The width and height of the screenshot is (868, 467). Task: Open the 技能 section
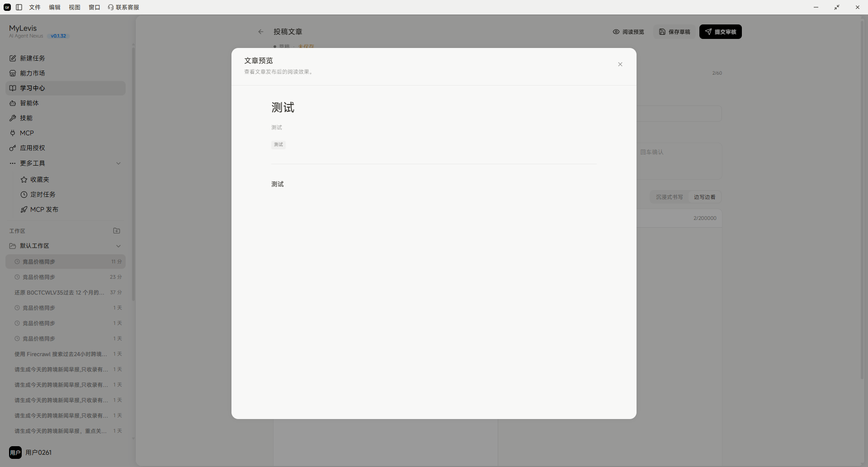66,118
